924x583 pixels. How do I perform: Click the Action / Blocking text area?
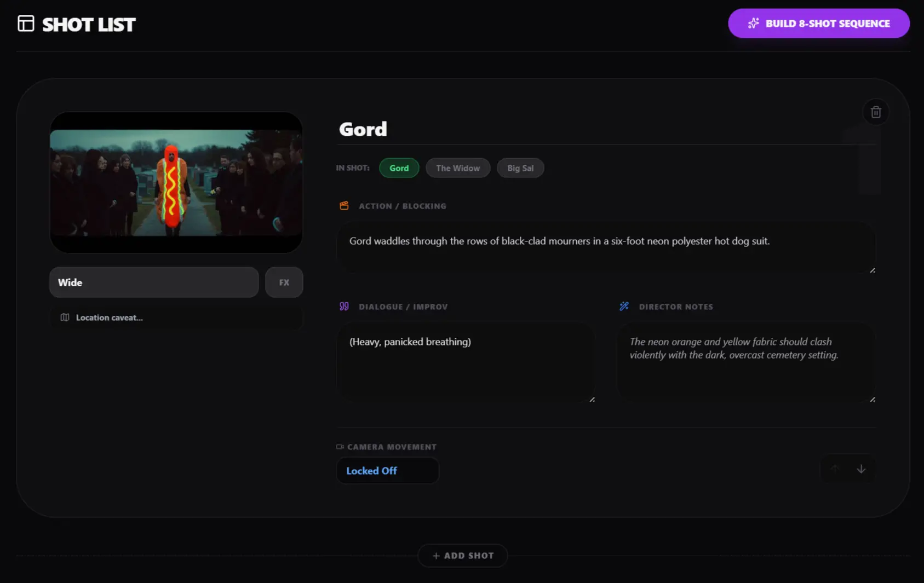click(x=605, y=247)
